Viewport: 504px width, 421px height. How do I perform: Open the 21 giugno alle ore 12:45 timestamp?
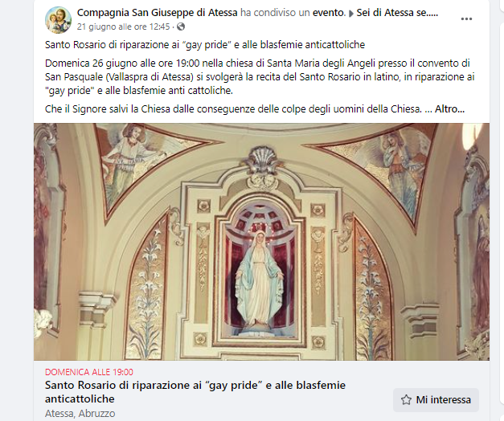pos(123,27)
